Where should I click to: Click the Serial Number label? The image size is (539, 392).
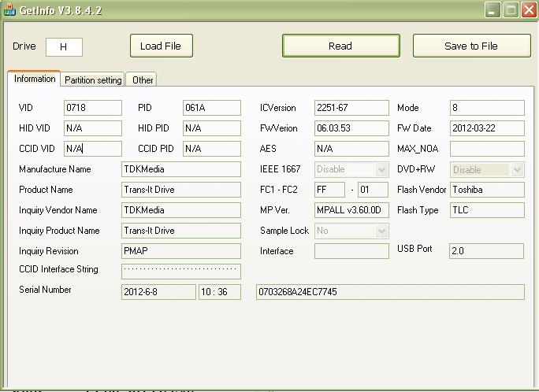click(45, 290)
